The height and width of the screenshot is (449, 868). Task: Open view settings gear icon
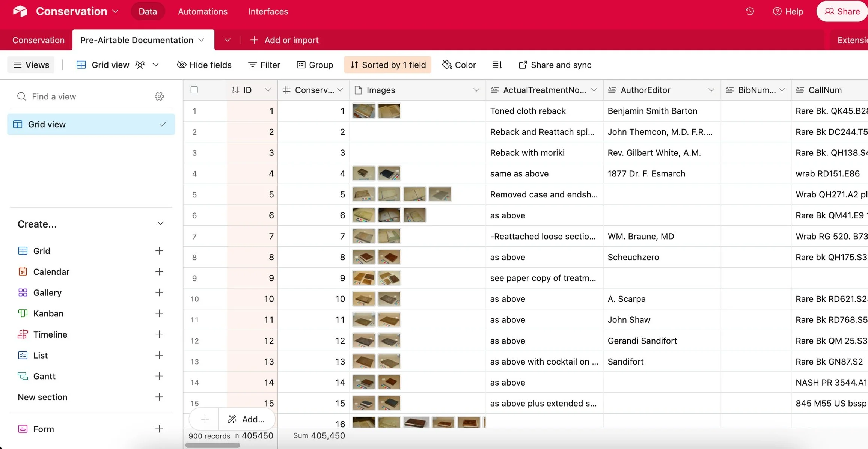pyautogui.click(x=159, y=96)
